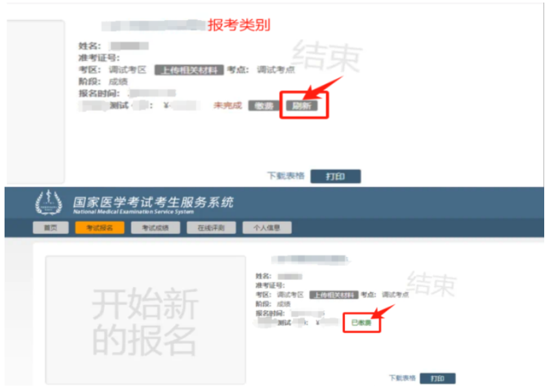Click the 缴费 payment button
Screen dimensions: 552x392
[264, 106]
